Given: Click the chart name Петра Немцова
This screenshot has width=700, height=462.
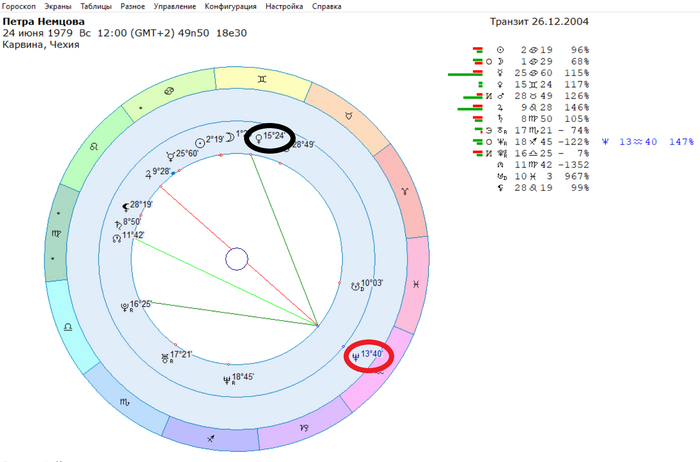Looking at the screenshot, I should coord(43,20).
